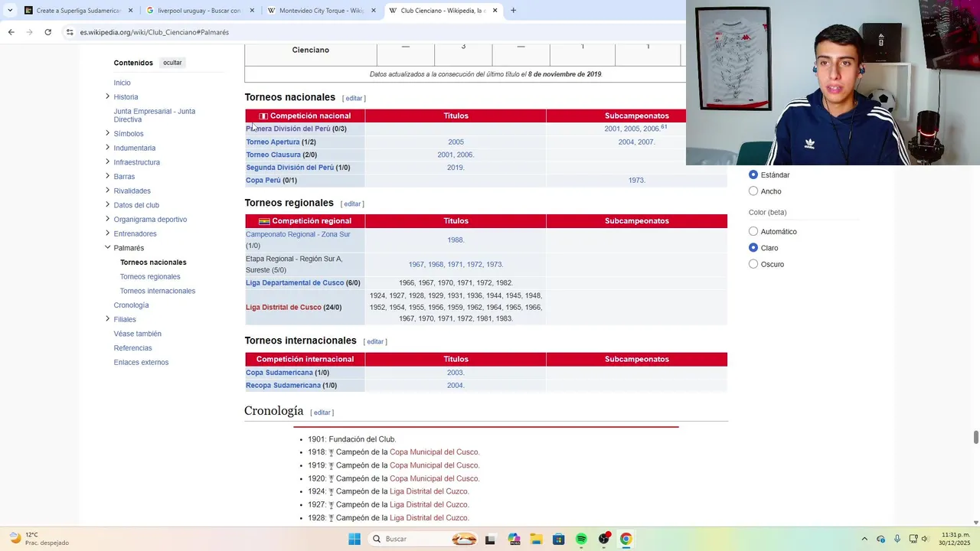Close the liverpool uruguay search tab
Screen dimensions: 980x551
(x=252, y=11)
